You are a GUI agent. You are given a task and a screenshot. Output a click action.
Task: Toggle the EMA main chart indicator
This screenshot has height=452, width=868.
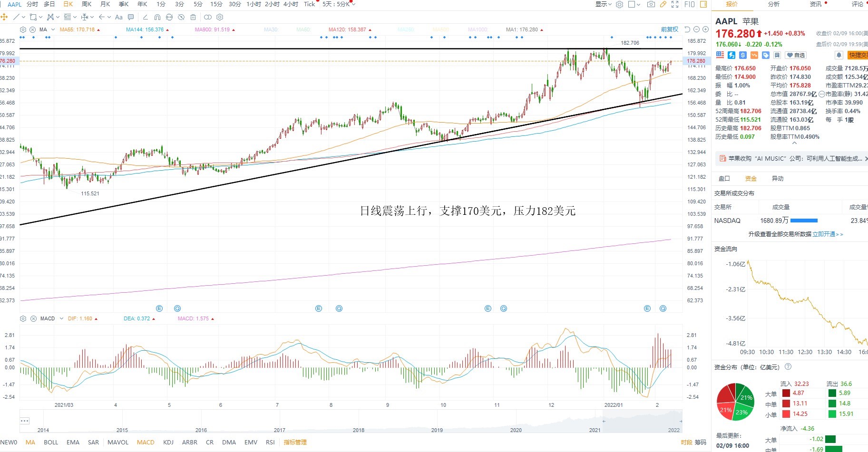click(73, 442)
